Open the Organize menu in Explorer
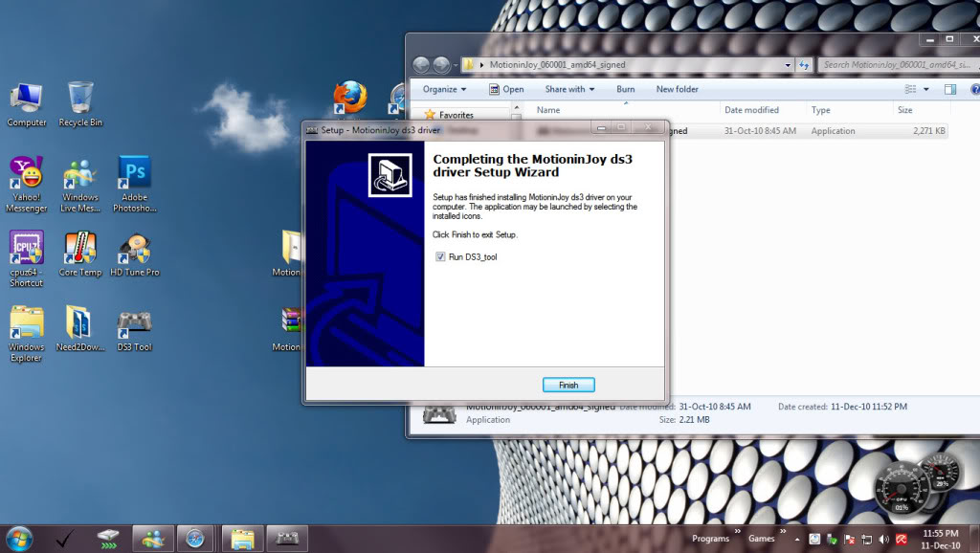 tap(444, 89)
